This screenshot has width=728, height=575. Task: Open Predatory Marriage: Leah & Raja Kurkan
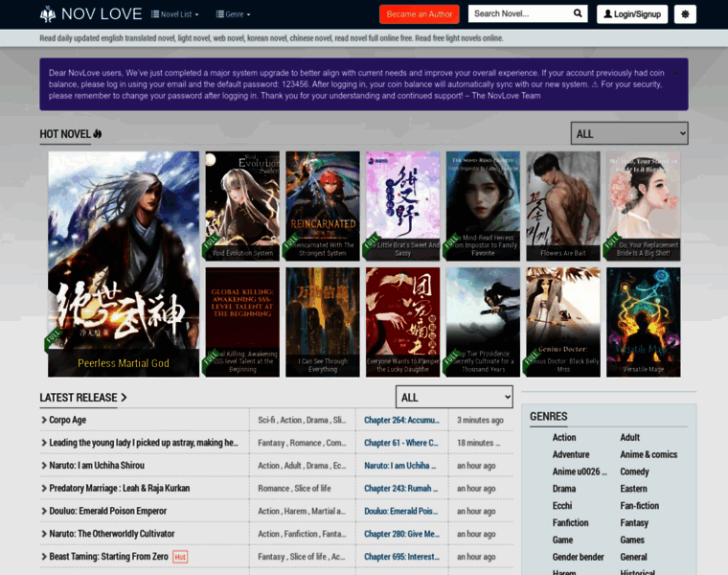point(120,488)
